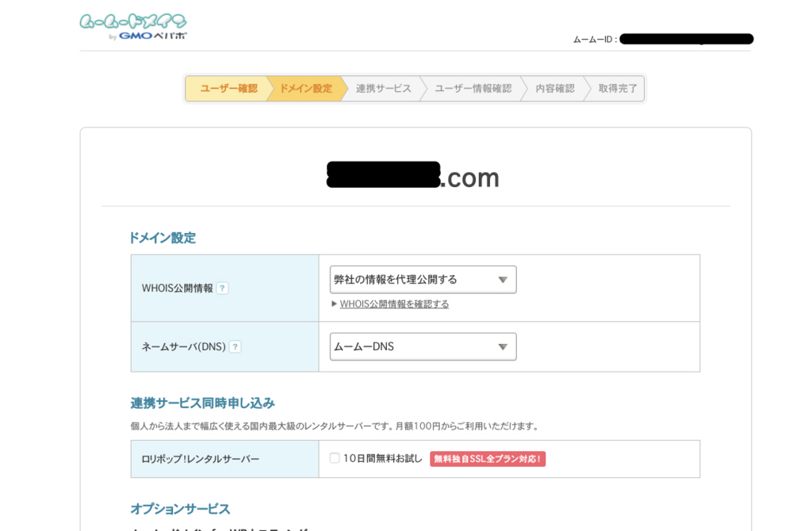
Task: Select the ユーザー情報確認 step
Action: 473,89
